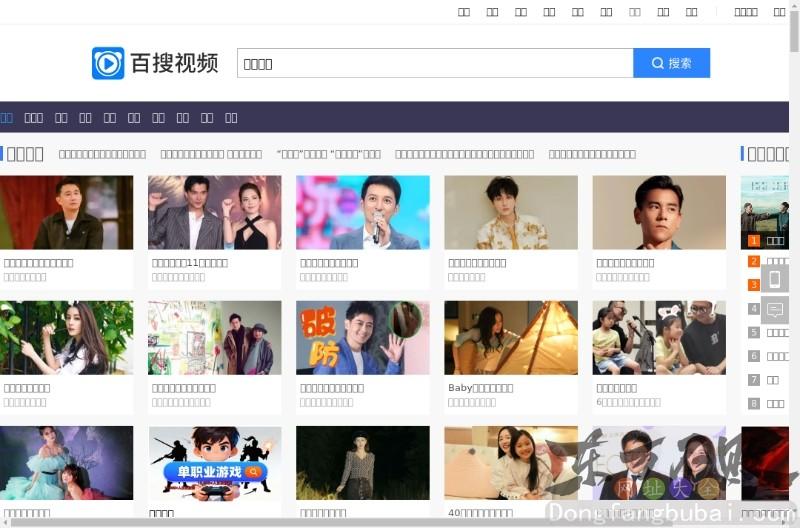This screenshot has height=528, width=800.
Task: Open the headline link containing quotation marks
Action: coord(328,154)
